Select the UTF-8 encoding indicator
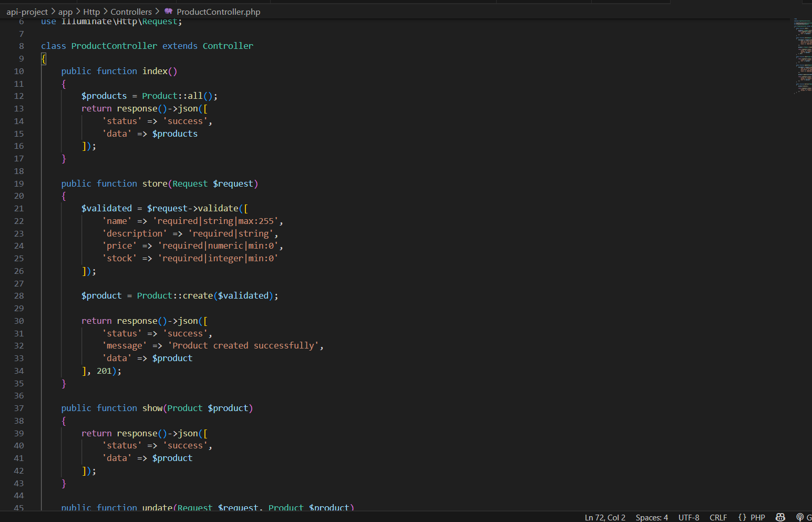Image resolution: width=812 pixels, height=522 pixels. (x=688, y=517)
